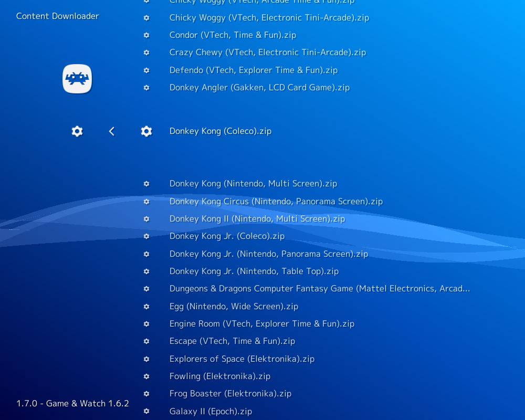Click the gear icon next to Donkey Kong Circus
The width and height of the screenshot is (525, 420).
[x=146, y=201]
